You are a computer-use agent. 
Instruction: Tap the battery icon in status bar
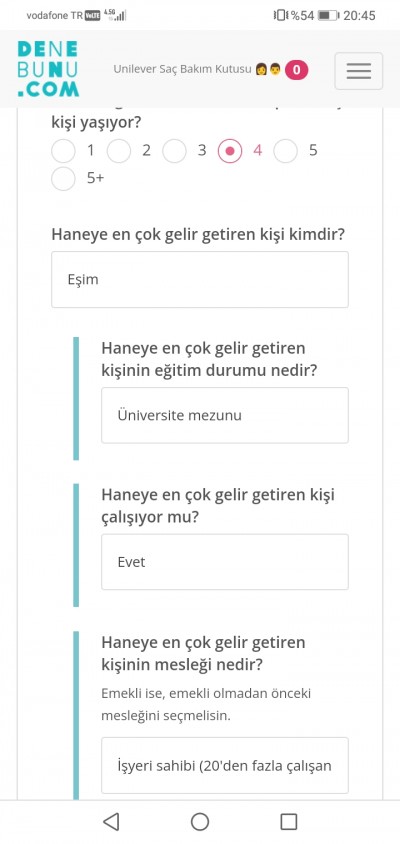tap(329, 15)
